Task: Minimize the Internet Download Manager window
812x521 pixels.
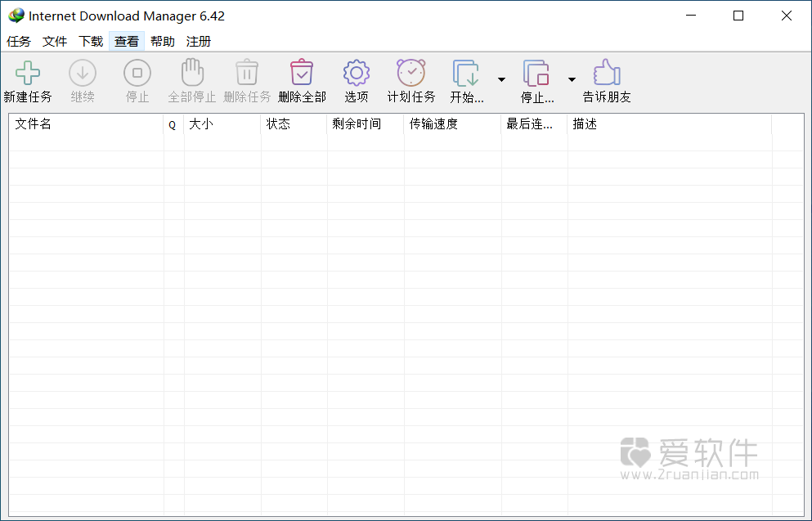Action: (x=691, y=16)
